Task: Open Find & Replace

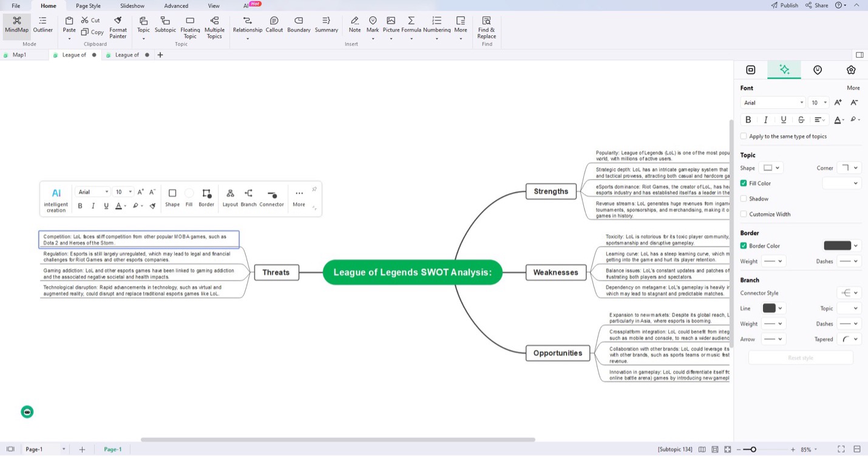Action: (x=486, y=28)
